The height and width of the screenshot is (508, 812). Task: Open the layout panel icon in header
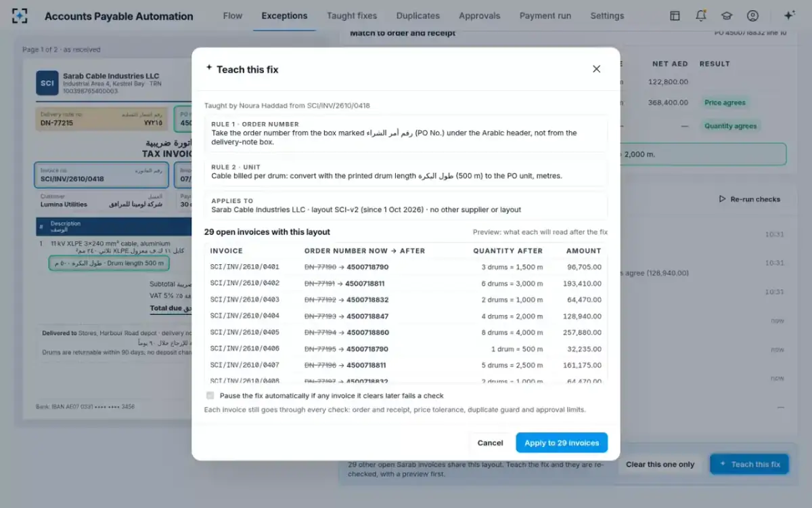(x=675, y=16)
